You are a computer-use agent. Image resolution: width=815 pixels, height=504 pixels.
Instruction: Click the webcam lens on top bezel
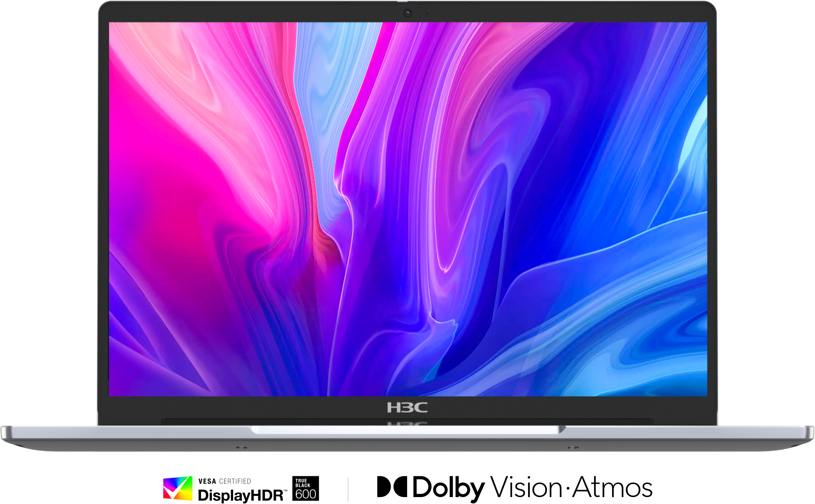407,13
